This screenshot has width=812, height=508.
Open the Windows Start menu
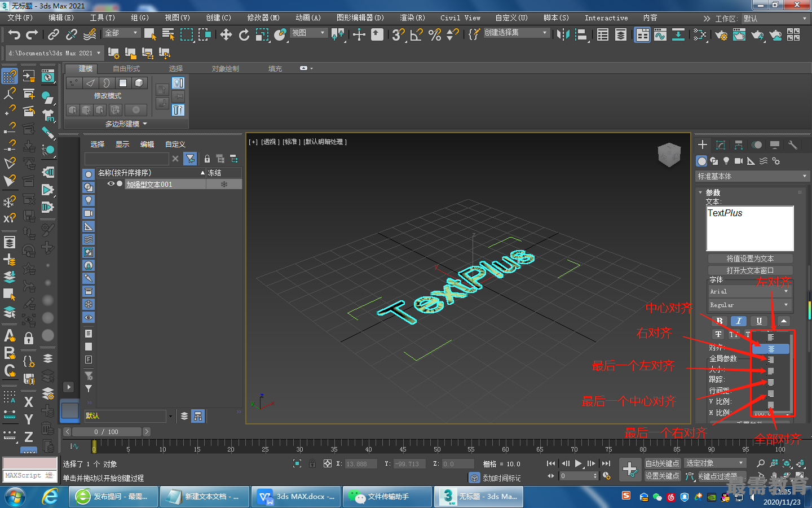point(15,497)
